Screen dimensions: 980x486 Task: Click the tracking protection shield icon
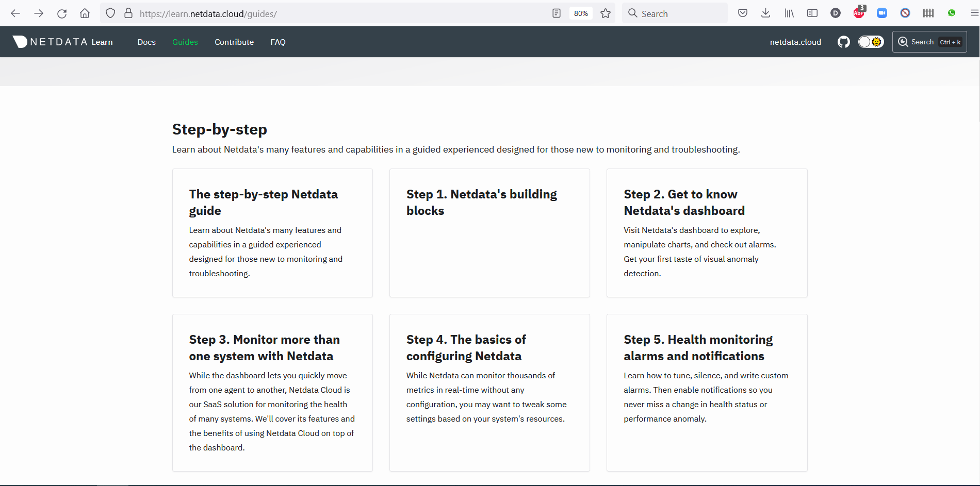tap(110, 13)
